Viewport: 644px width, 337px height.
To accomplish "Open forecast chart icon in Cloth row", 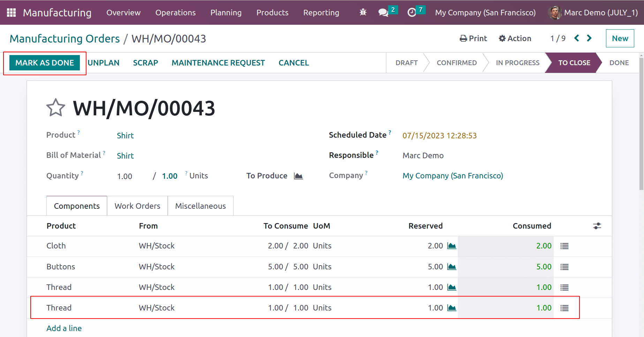I will pos(452,246).
